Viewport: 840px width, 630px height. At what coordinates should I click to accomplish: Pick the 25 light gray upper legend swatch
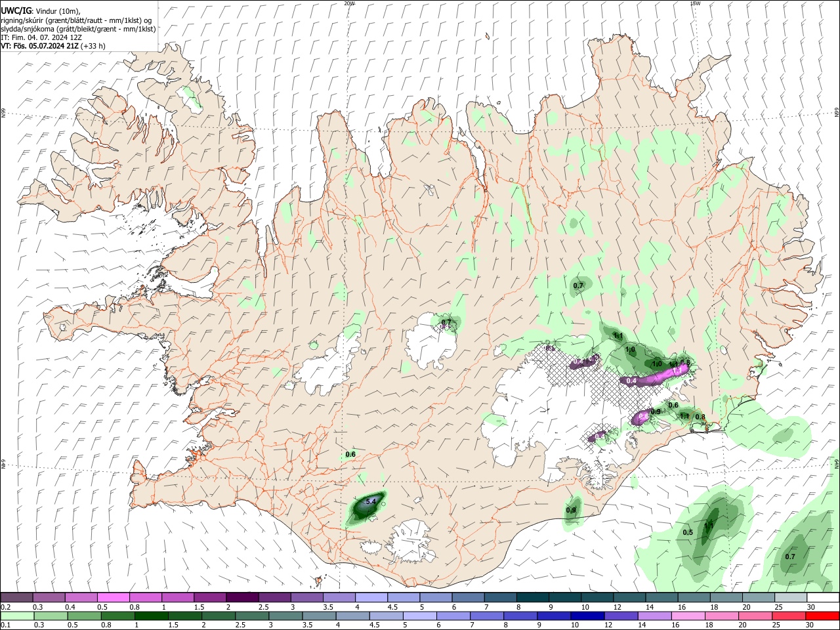pyautogui.click(x=791, y=597)
